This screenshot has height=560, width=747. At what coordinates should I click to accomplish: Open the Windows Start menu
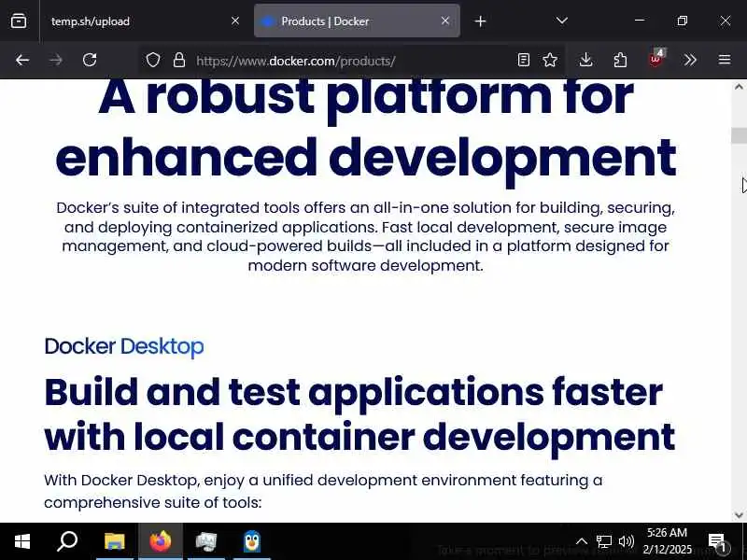coord(21,541)
